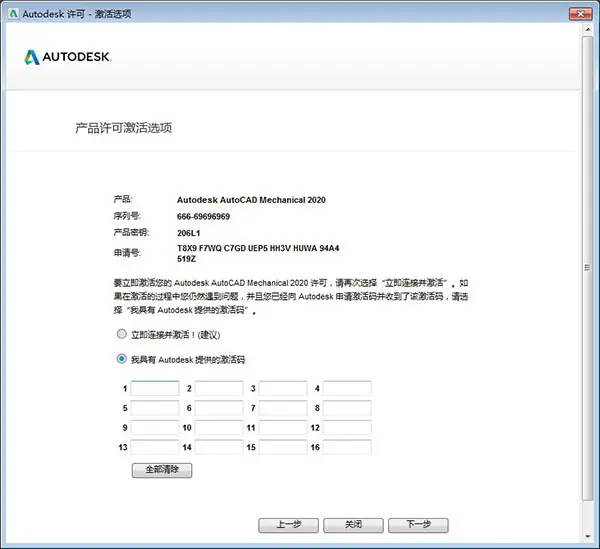Click the 关闭 close button
This screenshot has height=549, width=600.
(353, 525)
